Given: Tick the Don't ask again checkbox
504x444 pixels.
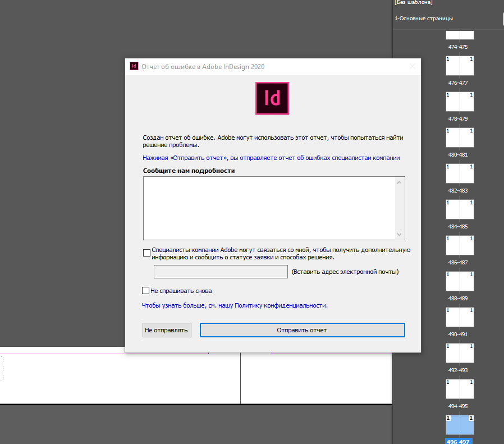Looking at the screenshot, I should (x=145, y=291).
